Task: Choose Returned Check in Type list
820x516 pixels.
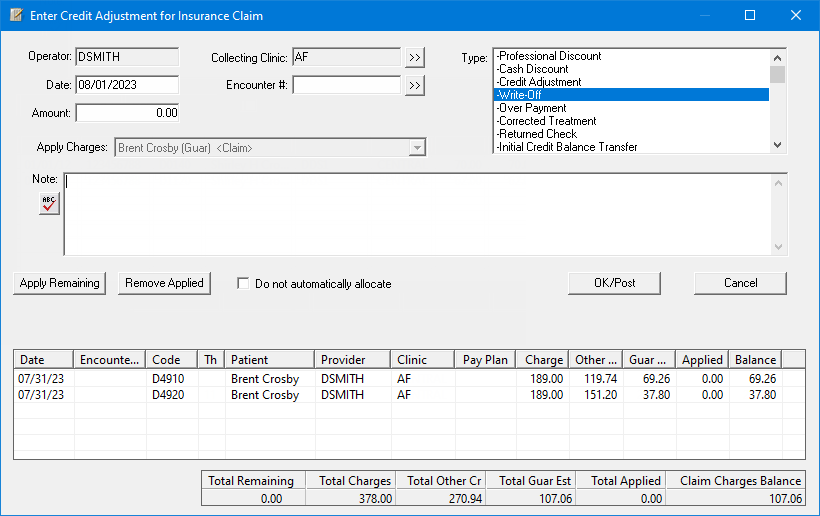Action: point(631,134)
